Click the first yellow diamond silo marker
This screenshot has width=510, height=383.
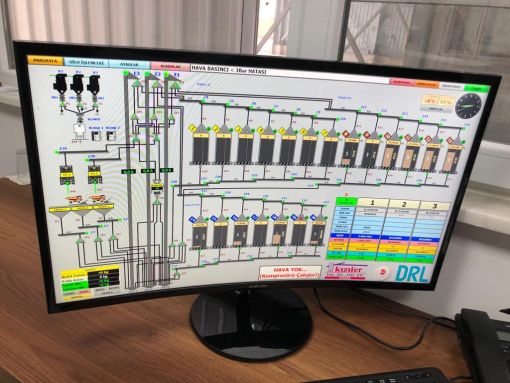pyautogui.click(x=192, y=128)
